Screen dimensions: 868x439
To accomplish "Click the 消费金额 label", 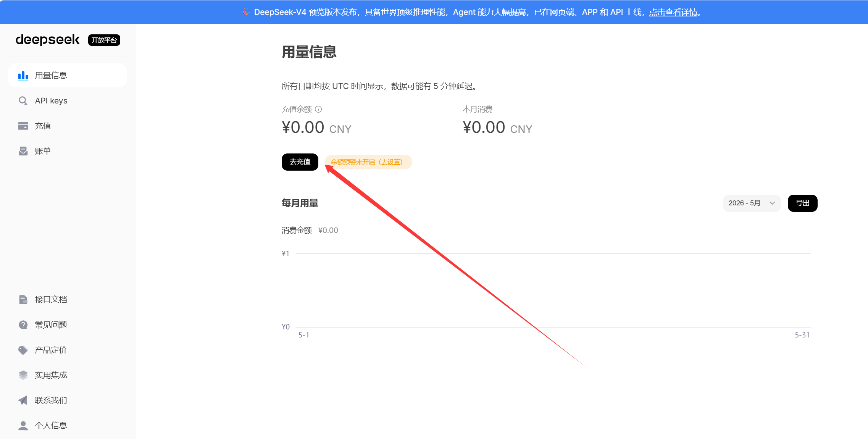I will [297, 230].
